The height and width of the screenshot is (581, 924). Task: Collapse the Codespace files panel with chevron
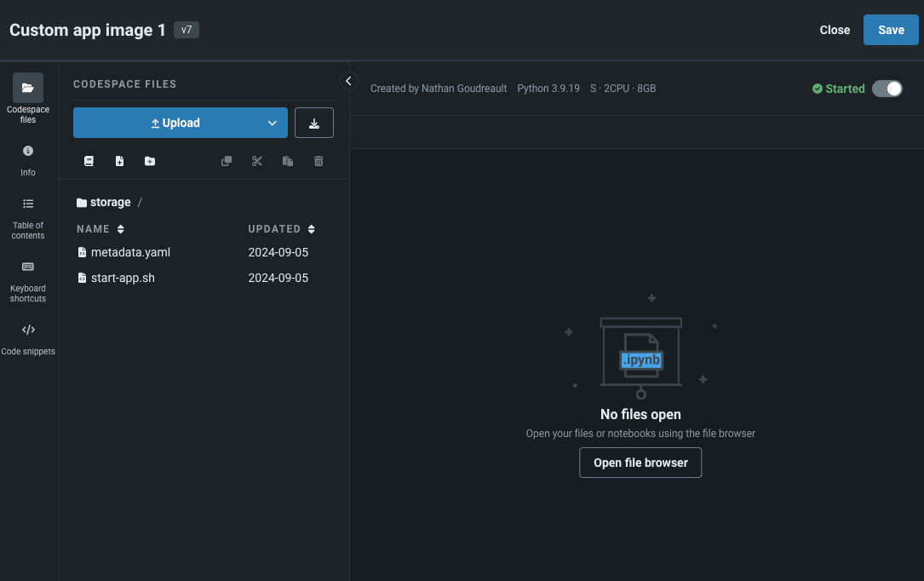(x=348, y=81)
